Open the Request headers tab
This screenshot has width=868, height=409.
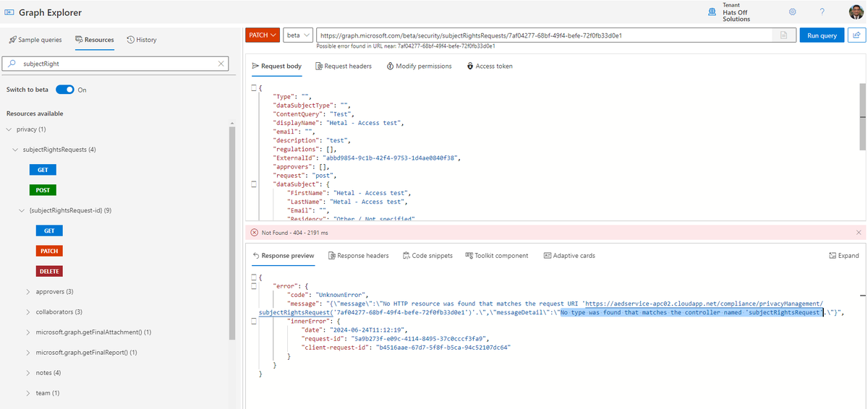pyautogui.click(x=344, y=66)
